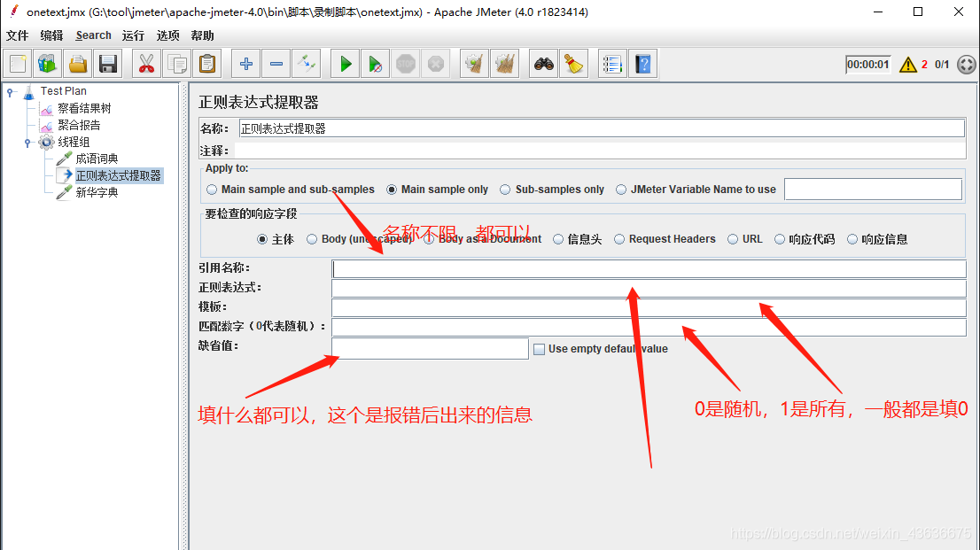Click the New test plan icon
Image resolution: width=980 pixels, height=550 pixels.
click(x=18, y=64)
